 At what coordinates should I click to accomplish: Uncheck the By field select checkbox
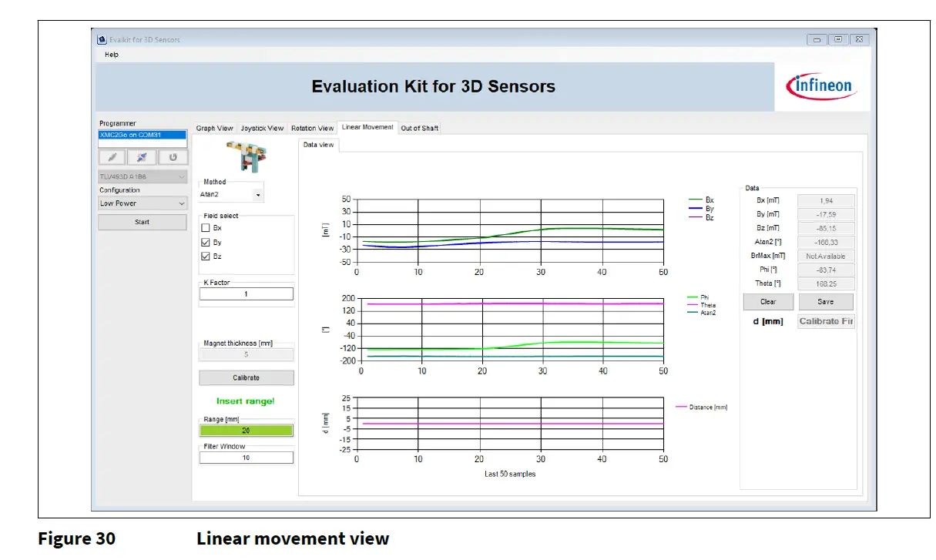tap(206, 242)
